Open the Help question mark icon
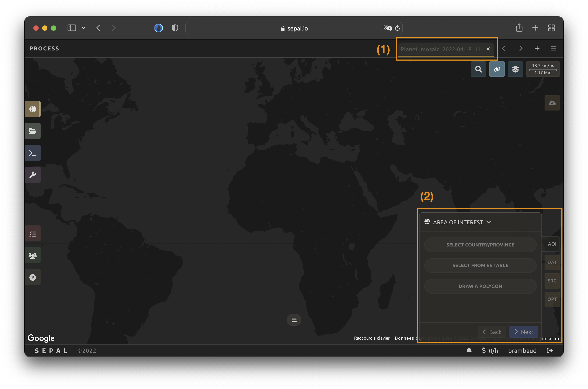 (x=32, y=277)
